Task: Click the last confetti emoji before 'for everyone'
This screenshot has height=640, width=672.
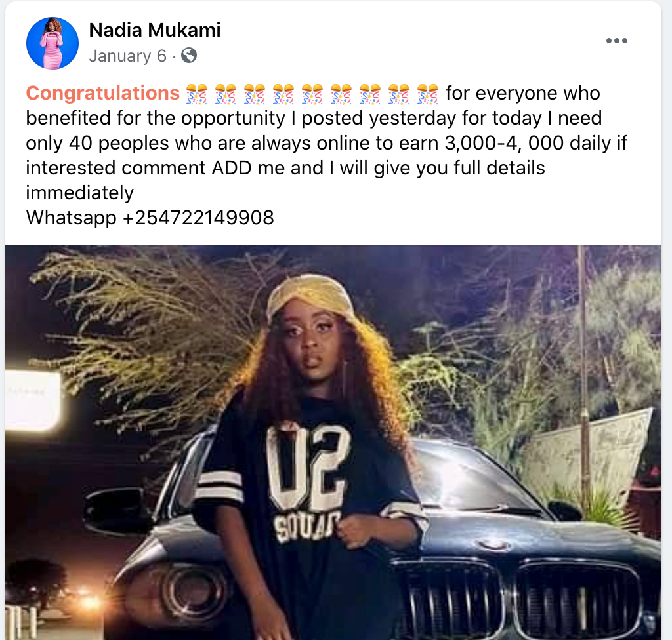Action: 428,94
